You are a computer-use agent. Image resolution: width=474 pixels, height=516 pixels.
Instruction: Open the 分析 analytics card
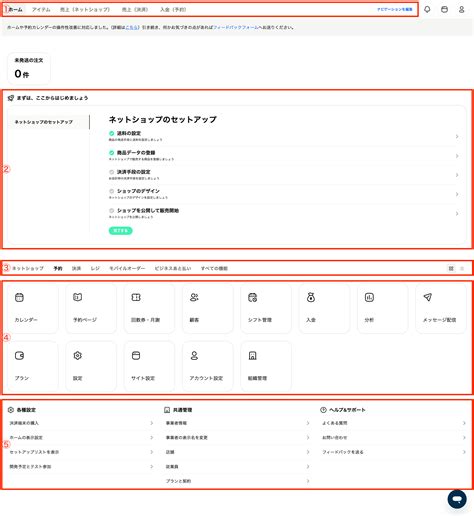pos(383,308)
